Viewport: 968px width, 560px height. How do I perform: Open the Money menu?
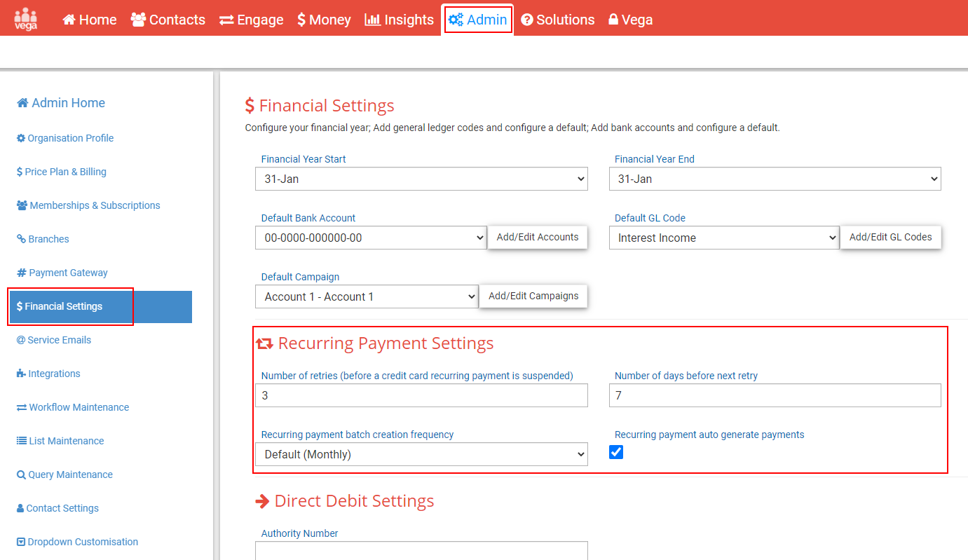pyautogui.click(x=324, y=20)
